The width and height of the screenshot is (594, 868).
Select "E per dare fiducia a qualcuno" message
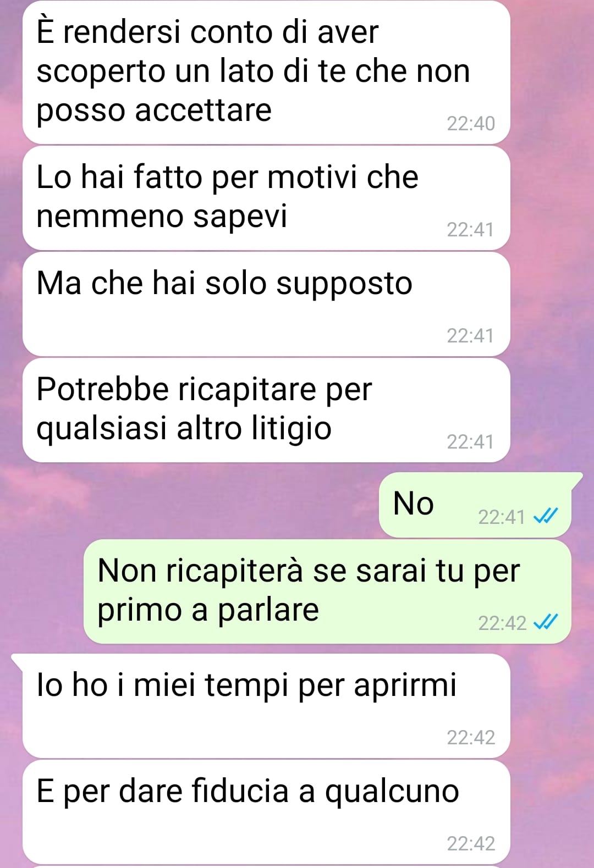coord(266,812)
